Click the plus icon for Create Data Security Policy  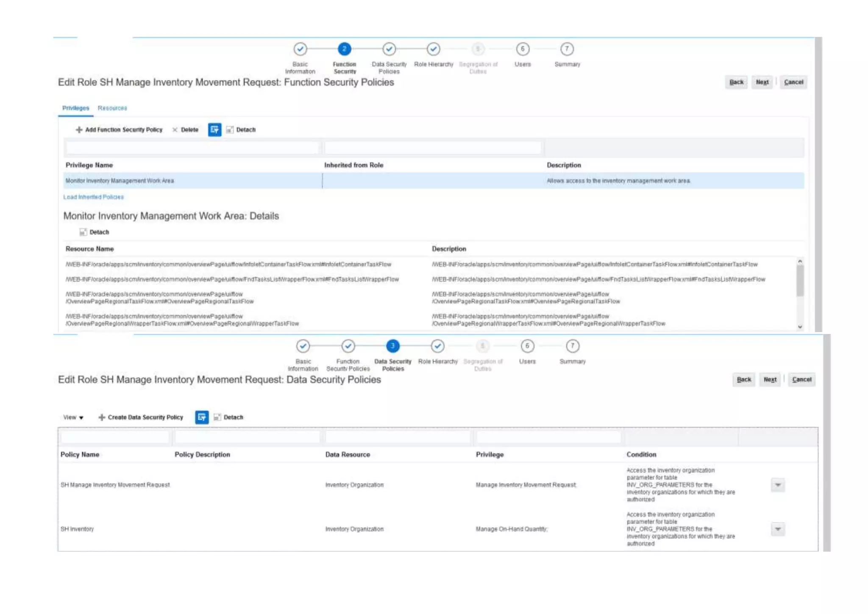(x=102, y=417)
